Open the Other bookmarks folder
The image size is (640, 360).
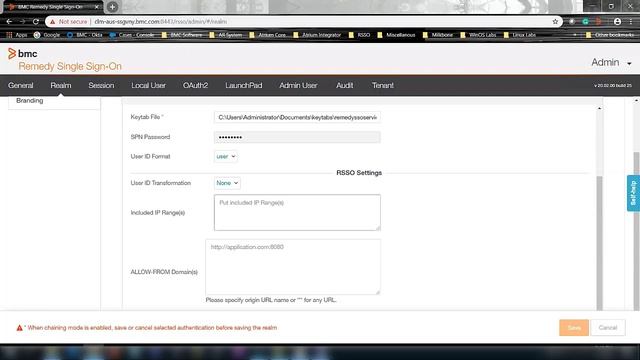pyautogui.click(x=610, y=35)
